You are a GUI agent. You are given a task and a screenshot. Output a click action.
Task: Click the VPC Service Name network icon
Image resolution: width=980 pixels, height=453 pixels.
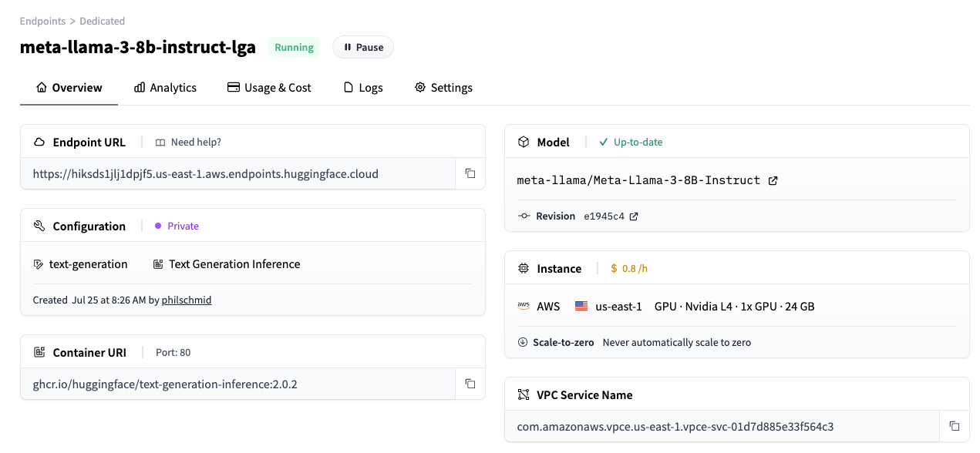524,395
